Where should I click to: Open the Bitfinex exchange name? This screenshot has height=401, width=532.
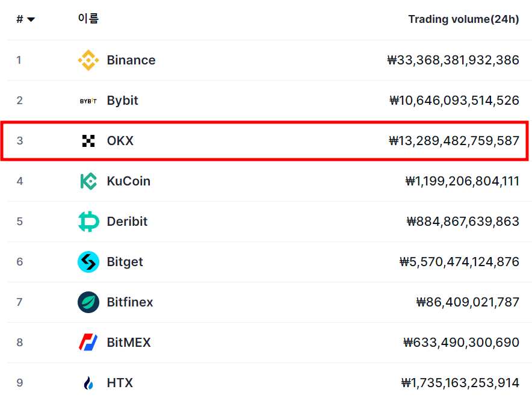(x=130, y=302)
